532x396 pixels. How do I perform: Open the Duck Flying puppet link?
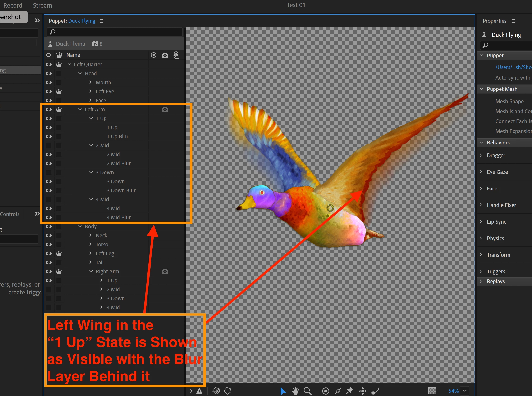coord(82,21)
